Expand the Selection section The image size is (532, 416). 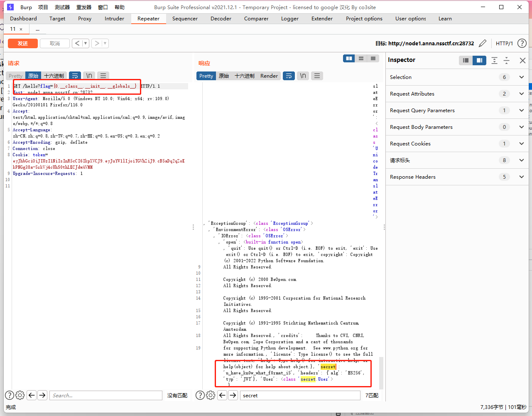(x=458, y=77)
